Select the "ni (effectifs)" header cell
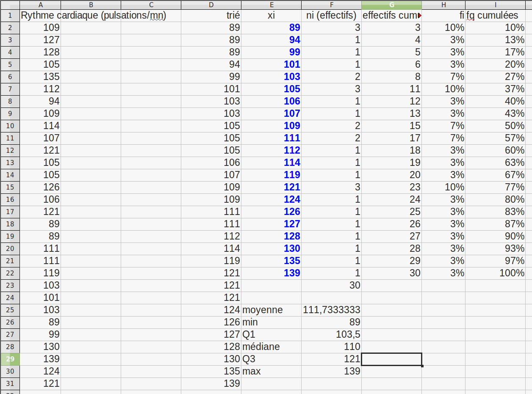This screenshot has width=532, height=394. point(331,16)
